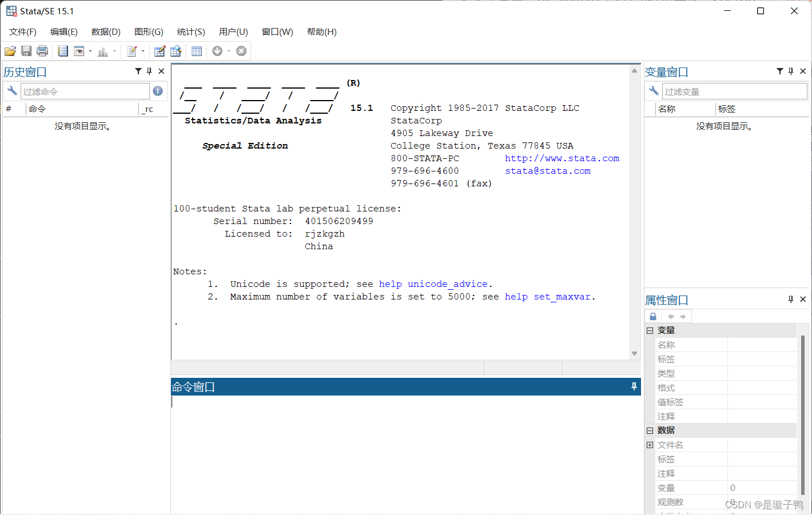Screen dimensions: 812x515
Task: Click the Save (floppy disk) toolbar icon
Action: tap(26, 51)
